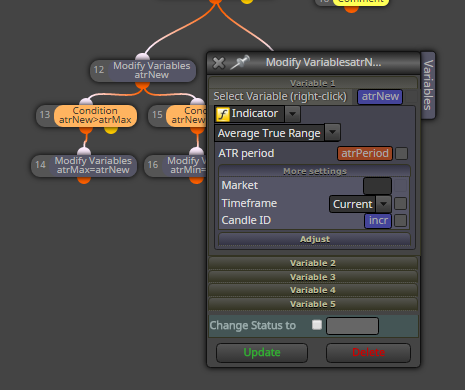This screenshot has height=390, width=465.
Task: Open the Variables side tab
Action: click(x=428, y=85)
